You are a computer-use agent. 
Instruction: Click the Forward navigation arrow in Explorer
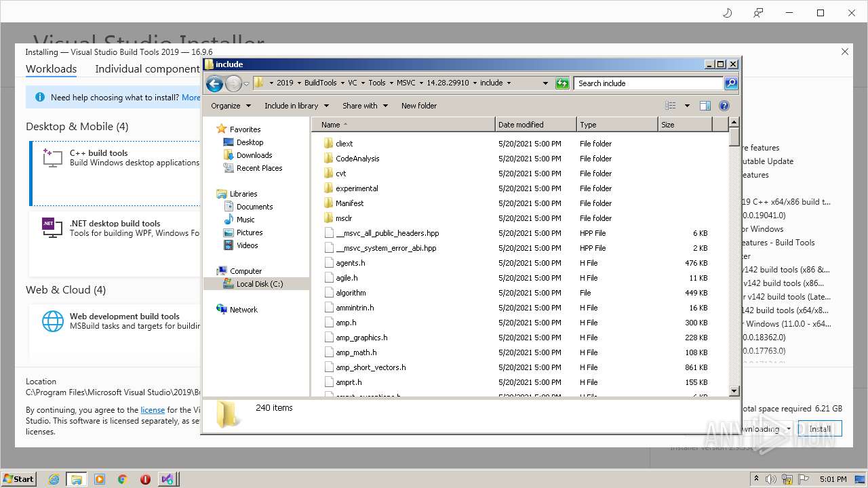(x=233, y=83)
